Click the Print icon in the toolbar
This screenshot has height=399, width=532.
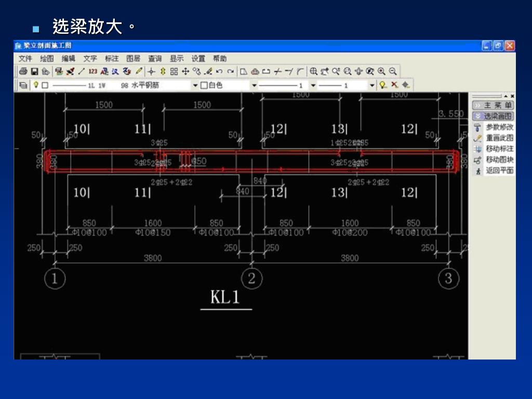tap(23, 71)
